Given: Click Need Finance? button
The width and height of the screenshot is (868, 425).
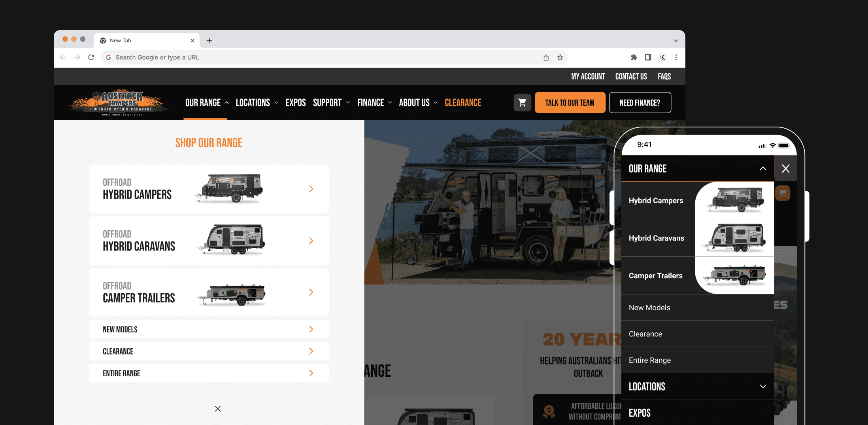Looking at the screenshot, I should (x=640, y=103).
